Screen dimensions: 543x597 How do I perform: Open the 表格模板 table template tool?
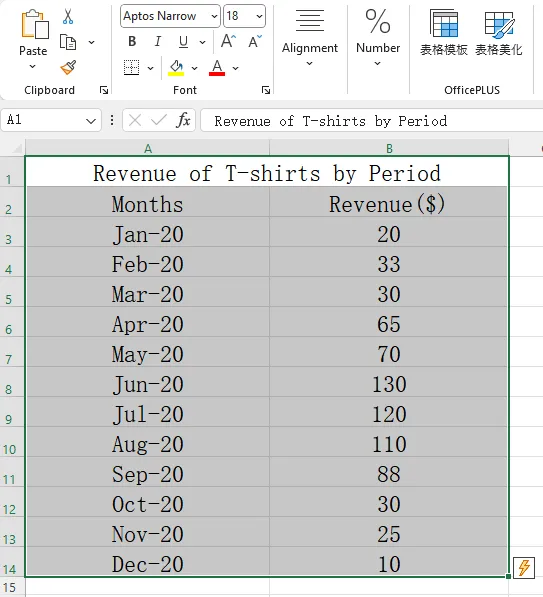tap(444, 33)
